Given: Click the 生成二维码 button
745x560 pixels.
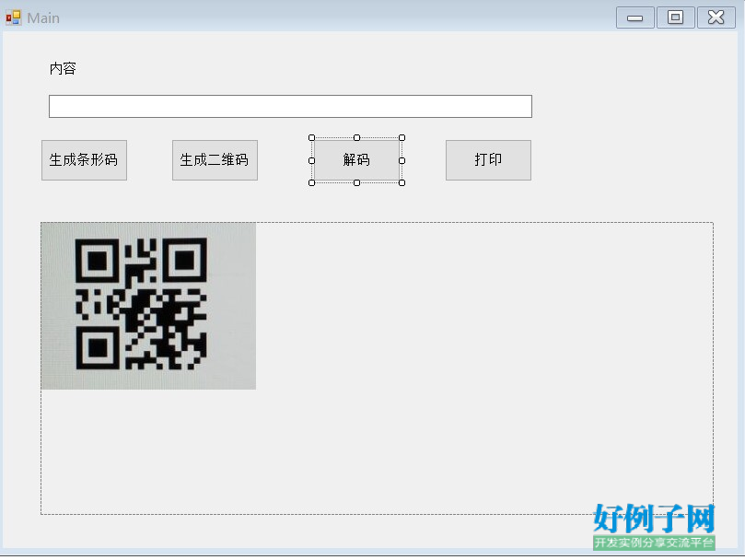Looking at the screenshot, I should [215, 160].
